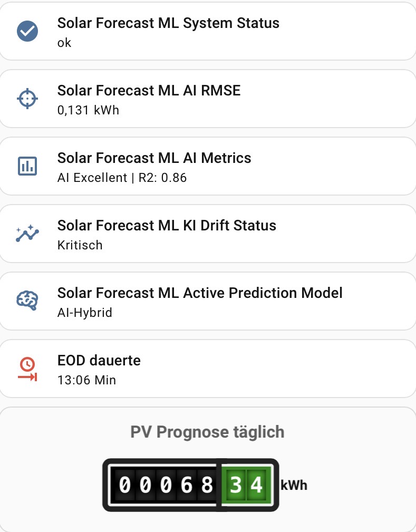Click the EOD dauerte clock icon

point(27,369)
